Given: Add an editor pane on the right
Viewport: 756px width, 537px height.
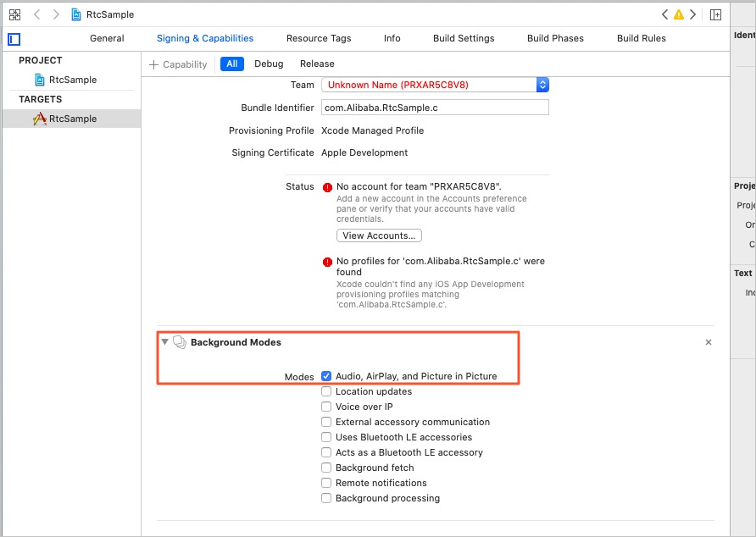Looking at the screenshot, I should click(716, 15).
